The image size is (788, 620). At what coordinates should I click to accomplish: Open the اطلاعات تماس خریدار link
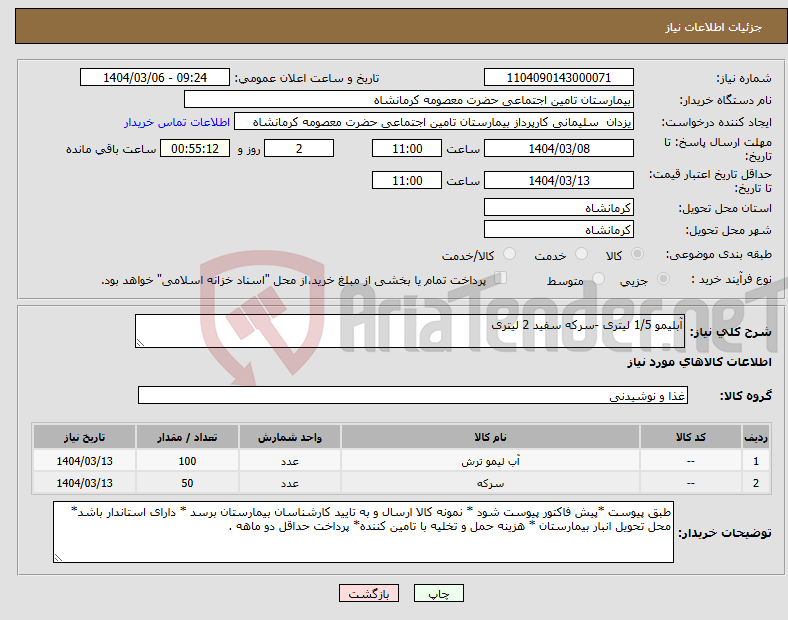(177, 122)
